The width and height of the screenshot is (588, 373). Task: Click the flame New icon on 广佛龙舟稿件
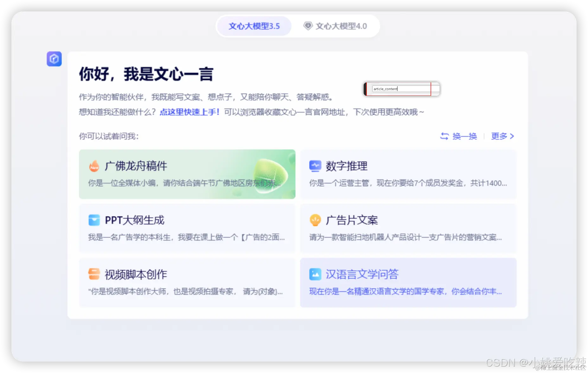pyautogui.click(x=94, y=166)
